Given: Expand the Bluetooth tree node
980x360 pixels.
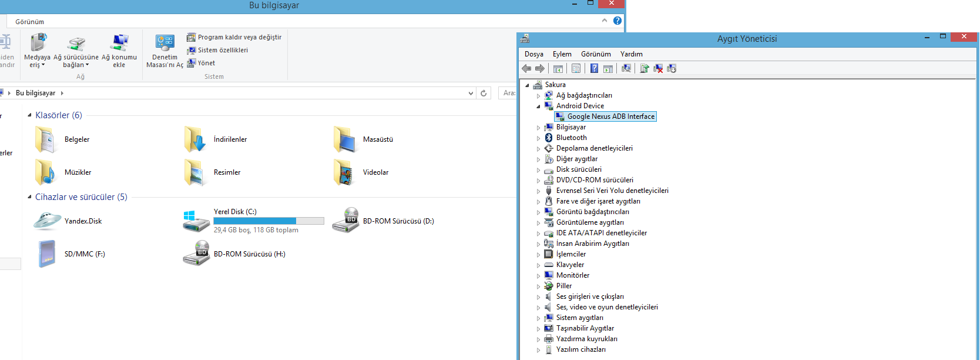Looking at the screenshot, I should click(x=538, y=138).
